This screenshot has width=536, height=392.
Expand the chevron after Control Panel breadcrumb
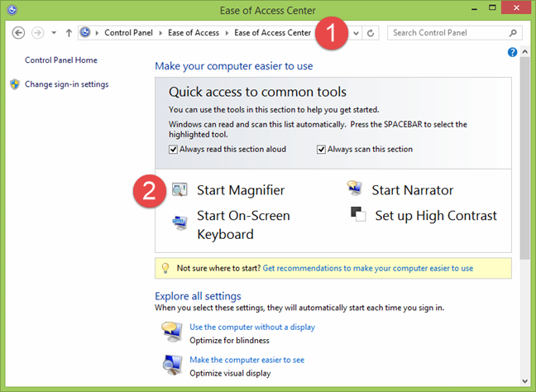coord(160,33)
